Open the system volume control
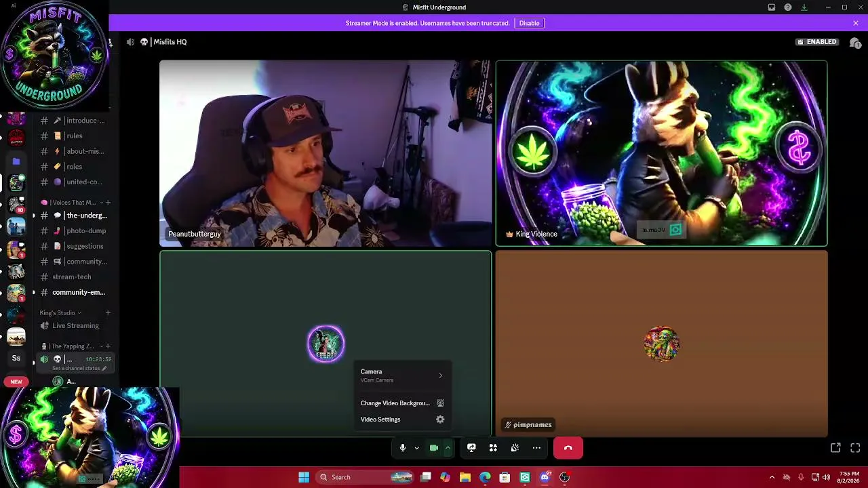 pos(826,477)
